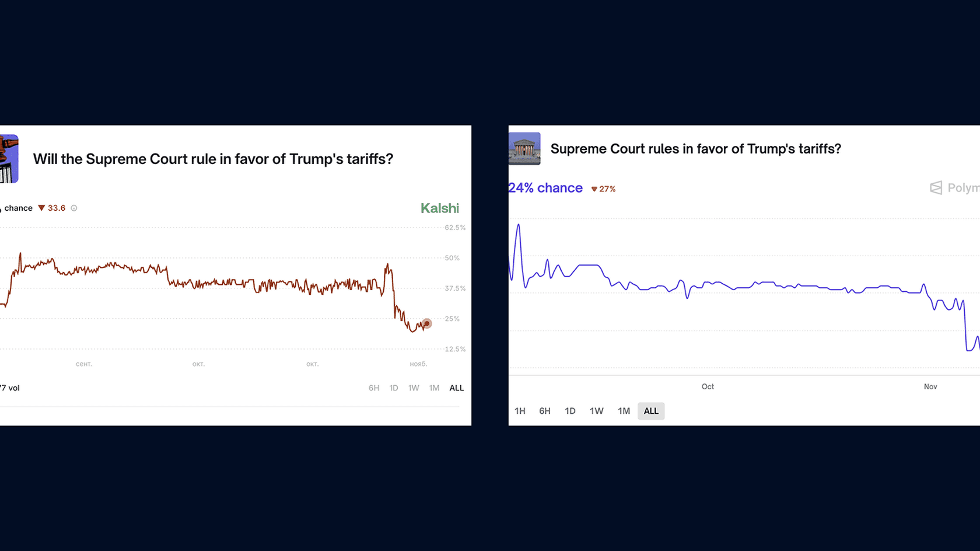Toggle the ALL timeframe on the Polymarket chart
This screenshot has width=980, height=551.
tap(651, 411)
